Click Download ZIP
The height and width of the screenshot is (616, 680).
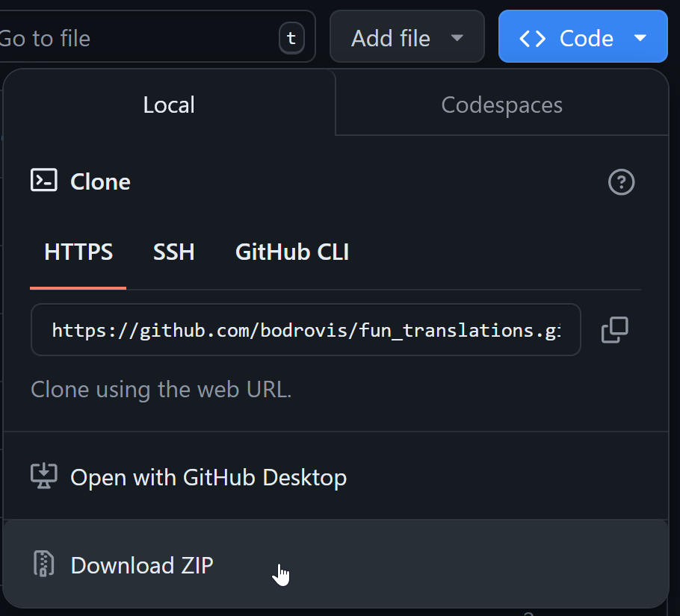pos(141,565)
